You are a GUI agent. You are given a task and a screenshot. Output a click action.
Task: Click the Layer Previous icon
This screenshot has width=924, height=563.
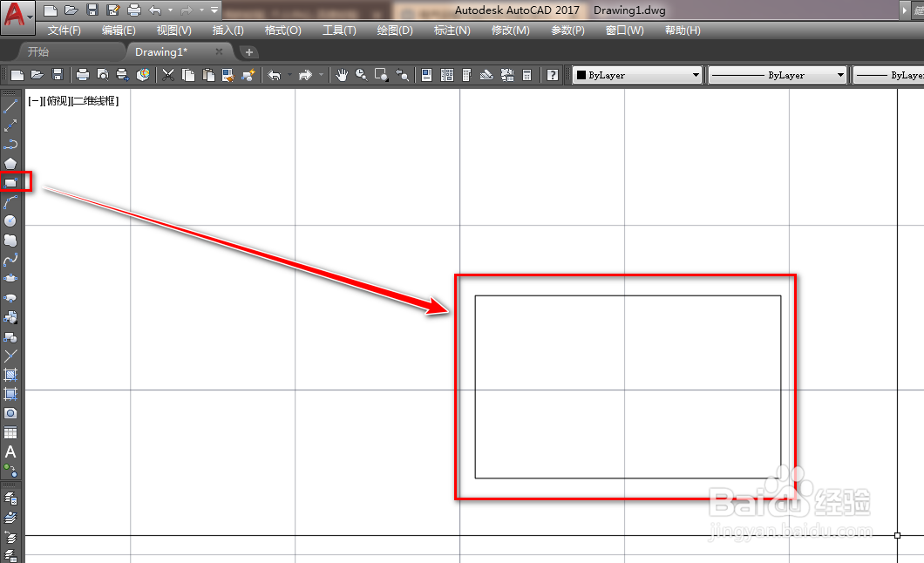pyautogui.click(x=10, y=537)
